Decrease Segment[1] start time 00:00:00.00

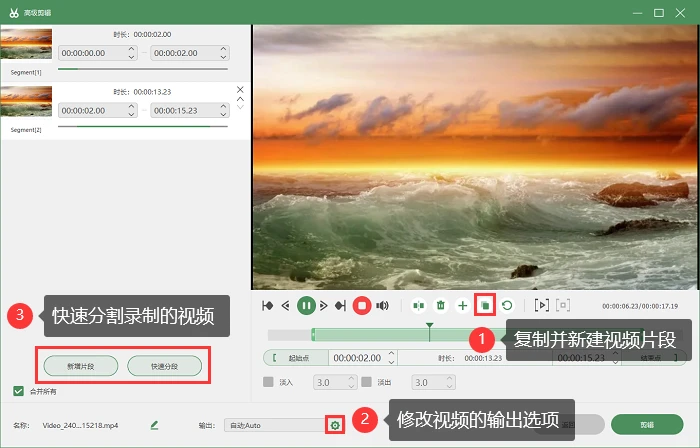click(131, 57)
